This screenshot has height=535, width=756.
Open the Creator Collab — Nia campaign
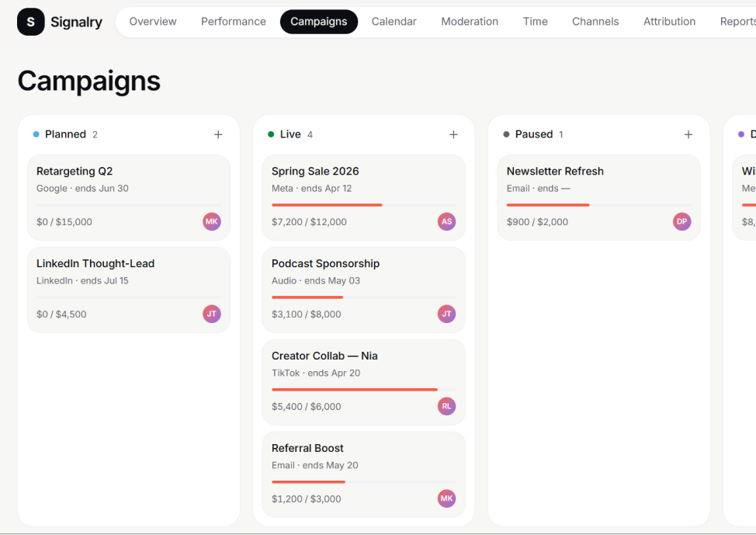(363, 382)
